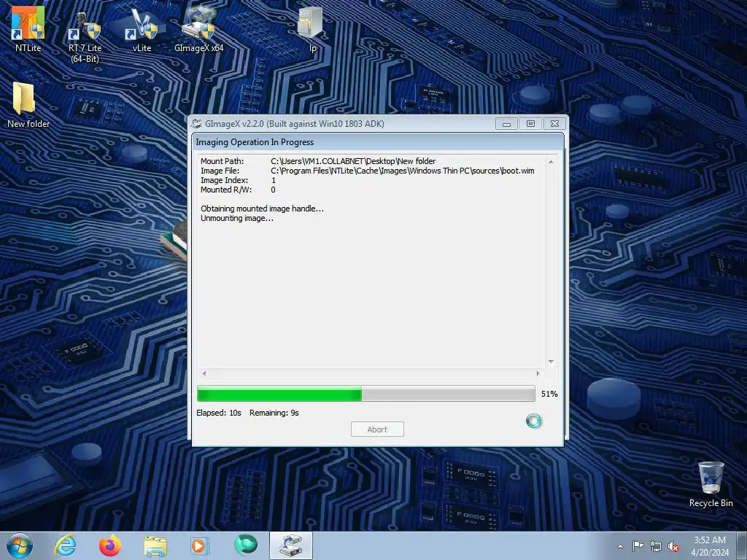Click the 'Remaining: 9s' text
The width and height of the screenshot is (747, 560).
pos(274,413)
